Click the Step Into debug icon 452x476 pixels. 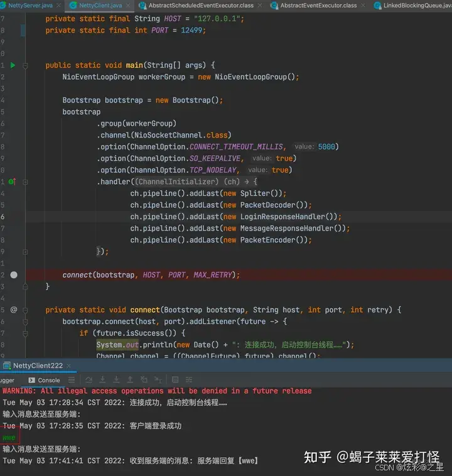tap(102, 380)
